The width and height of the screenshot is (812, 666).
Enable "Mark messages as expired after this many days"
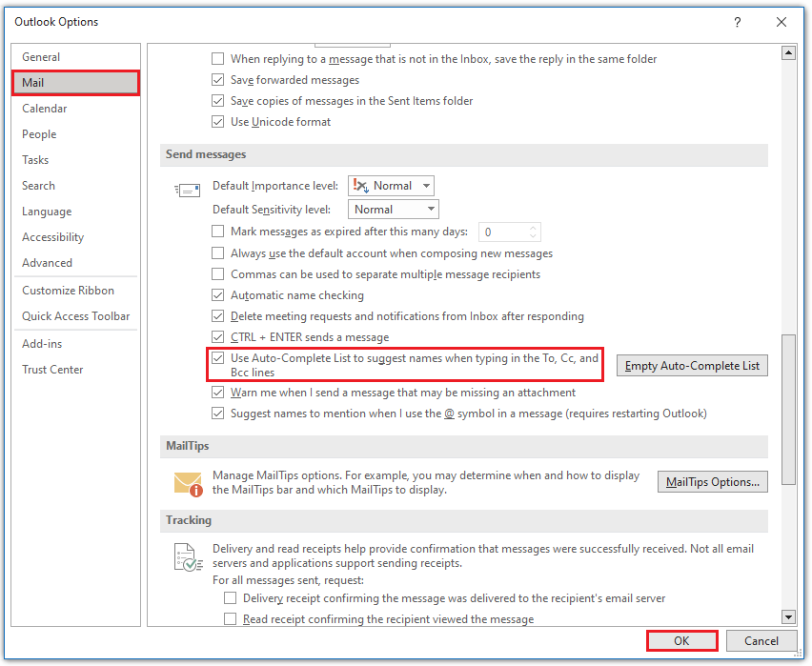(217, 231)
